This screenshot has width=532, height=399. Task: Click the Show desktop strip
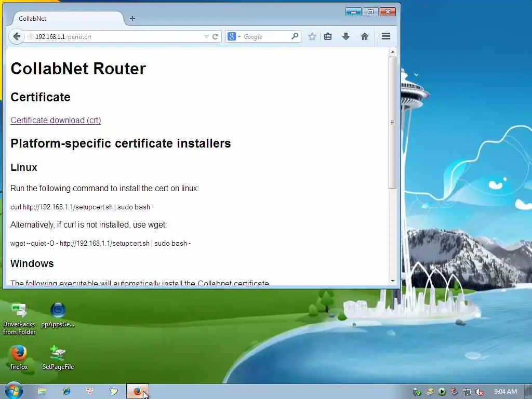528,392
